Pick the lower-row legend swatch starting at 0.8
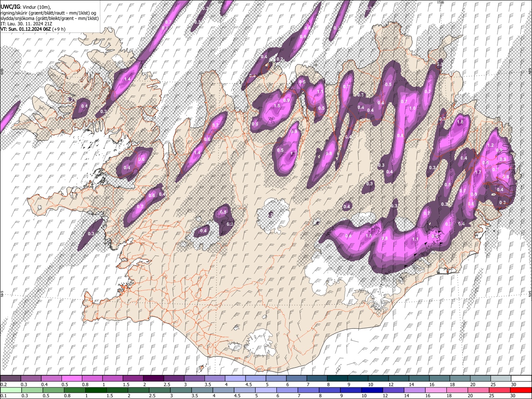The height and width of the screenshot is (399, 532). [x=74, y=390]
